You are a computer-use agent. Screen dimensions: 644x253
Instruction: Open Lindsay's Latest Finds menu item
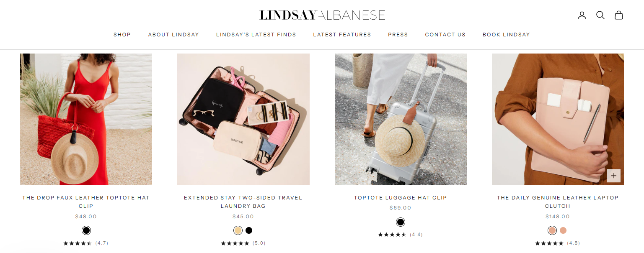[x=256, y=35]
